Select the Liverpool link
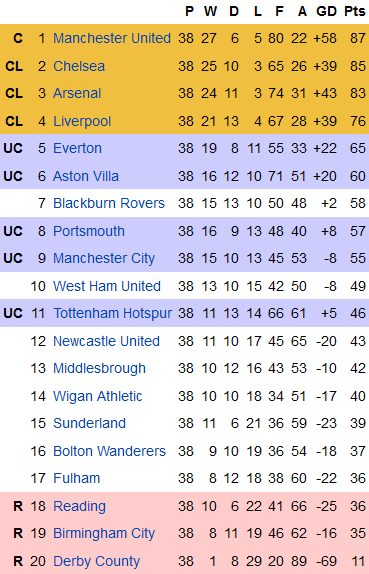Image resolution: width=369 pixels, height=574 pixels. point(82,121)
